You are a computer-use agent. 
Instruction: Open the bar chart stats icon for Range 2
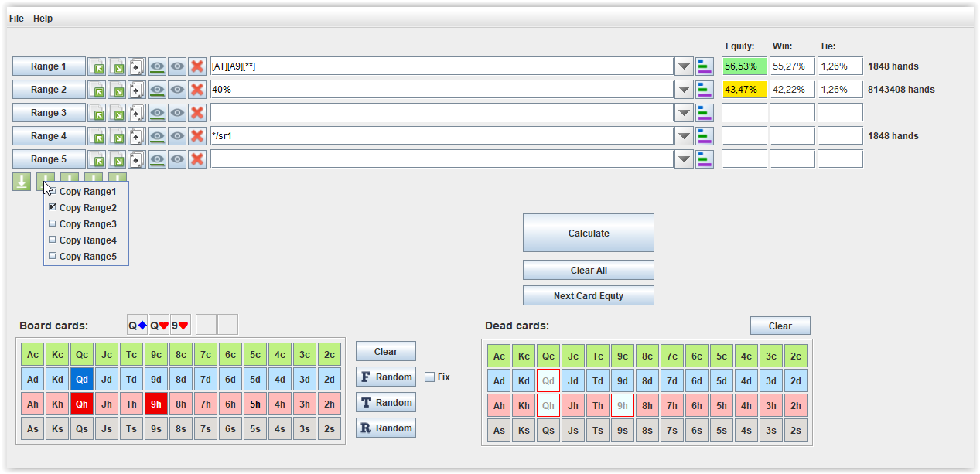click(705, 90)
